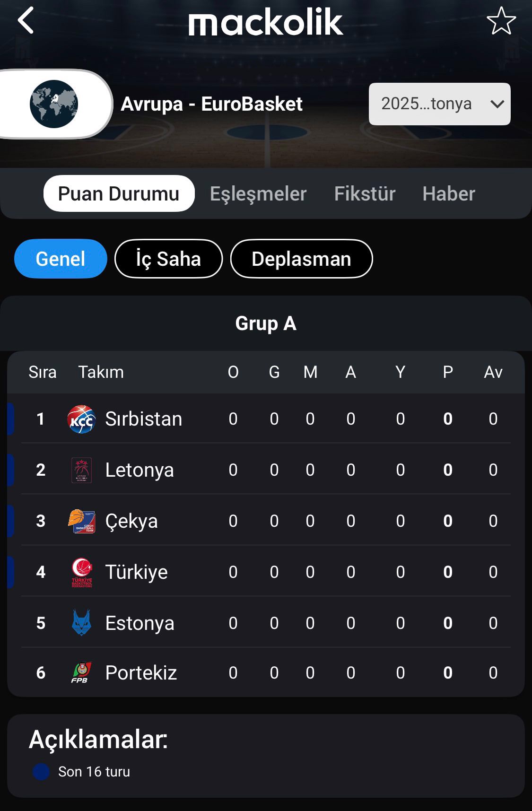Open Çekya basketball team logo
This screenshot has height=811, width=532.
click(82, 521)
